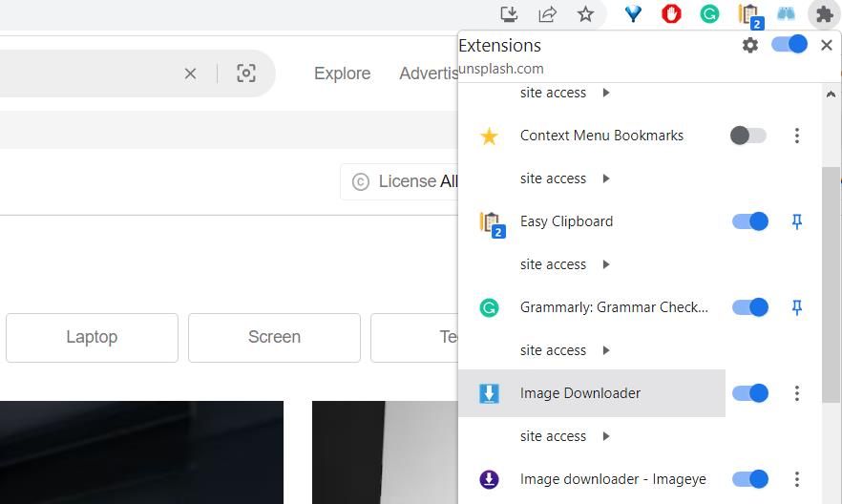Screen dimensions: 842x504
Task: Enable the Context Menu Bookmarks extension
Action: (748, 136)
